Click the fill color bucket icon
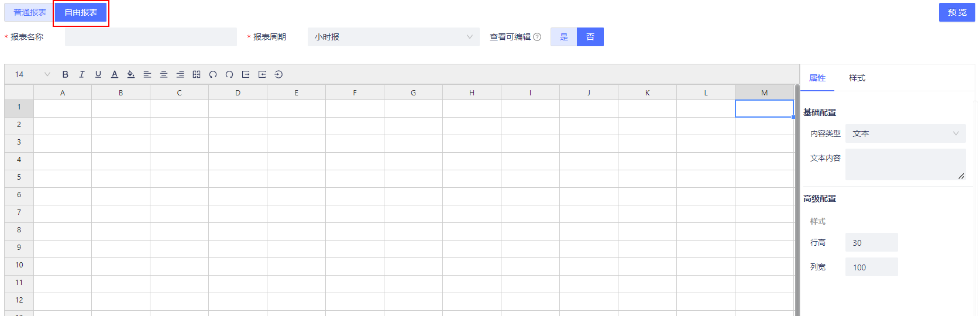The width and height of the screenshot is (980, 316). 131,74
